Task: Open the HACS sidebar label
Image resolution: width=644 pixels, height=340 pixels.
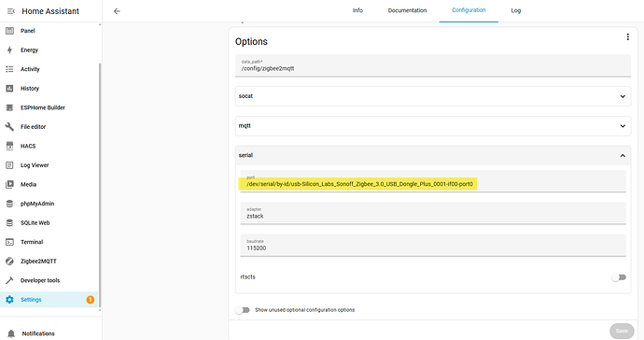Action: 28,146
